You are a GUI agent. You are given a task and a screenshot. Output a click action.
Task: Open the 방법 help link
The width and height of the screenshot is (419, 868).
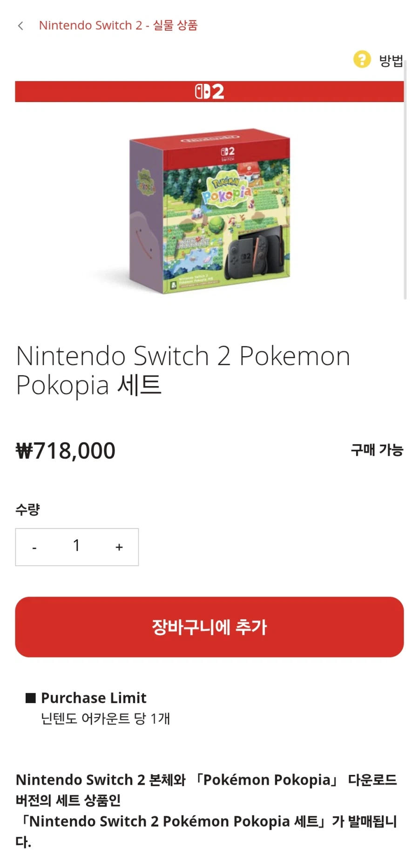391,60
